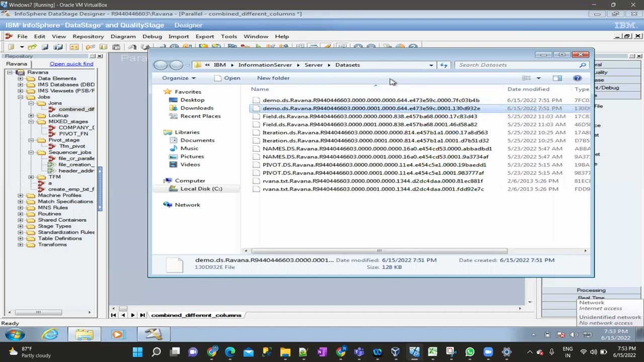Screen dimensions: 644x362
Task: Expand the TFM folder node
Action: (x=31, y=177)
